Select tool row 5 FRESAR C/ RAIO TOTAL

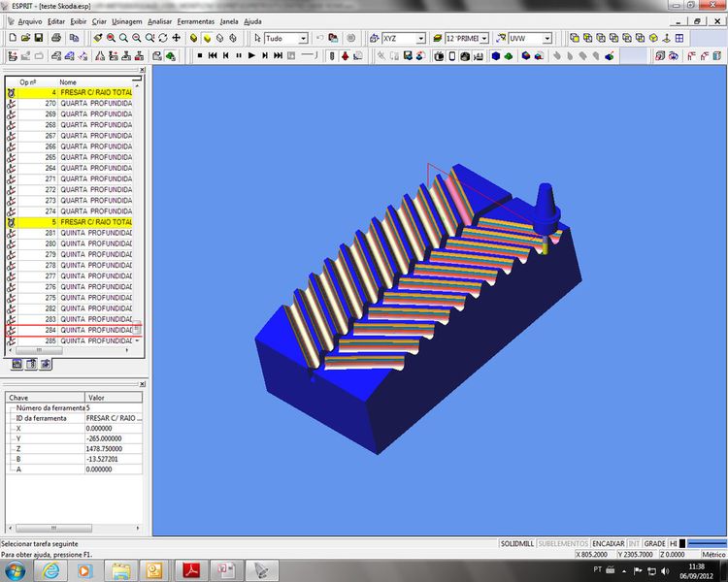click(70, 222)
